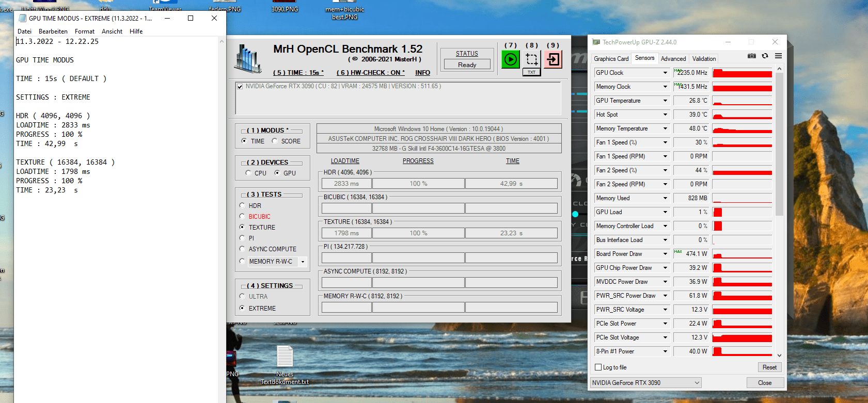Open the Datei menu in Notepad
868x403 pixels.
(x=24, y=31)
